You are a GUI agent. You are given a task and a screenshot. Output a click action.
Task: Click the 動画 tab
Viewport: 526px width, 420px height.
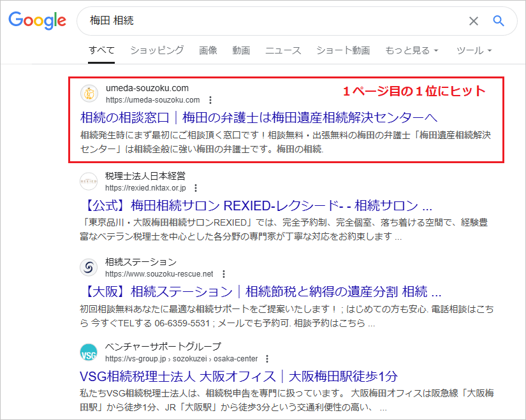coord(241,49)
